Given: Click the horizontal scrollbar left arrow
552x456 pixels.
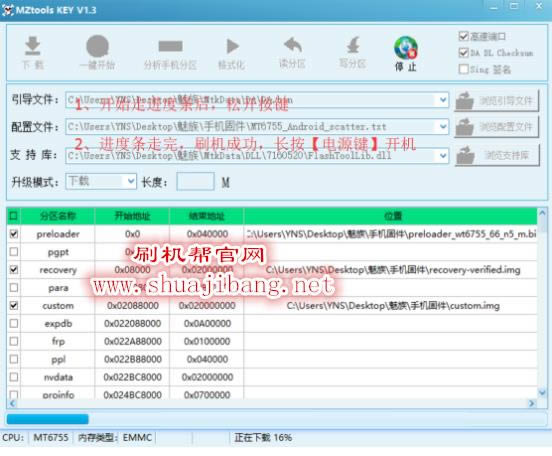Looking at the screenshot, I should tap(12, 404).
